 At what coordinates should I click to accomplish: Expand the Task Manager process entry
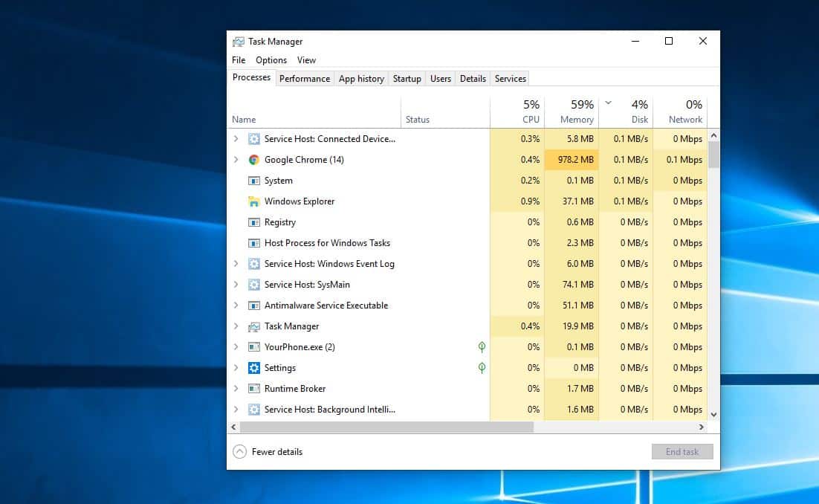(x=236, y=326)
